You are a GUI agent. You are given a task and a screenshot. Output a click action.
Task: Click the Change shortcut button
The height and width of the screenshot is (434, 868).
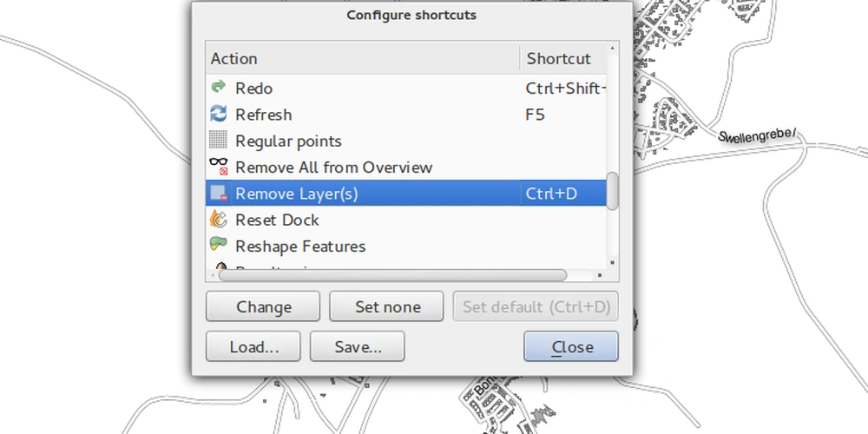pos(263,306)
